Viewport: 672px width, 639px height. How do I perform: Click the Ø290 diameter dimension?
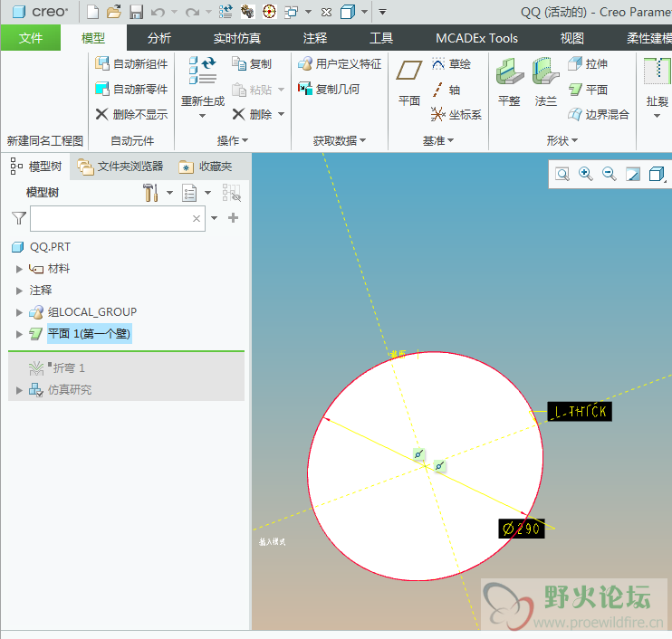click(x=522, y=529)
